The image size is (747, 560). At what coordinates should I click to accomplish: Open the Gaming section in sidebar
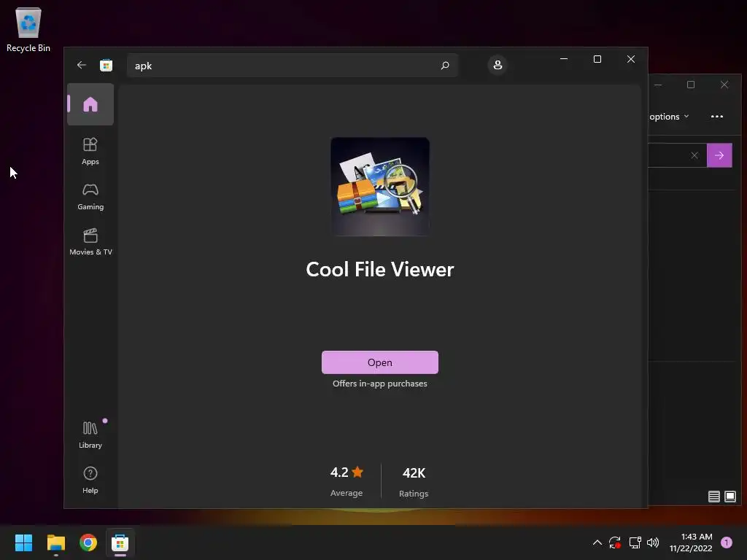tap(90, 197)
